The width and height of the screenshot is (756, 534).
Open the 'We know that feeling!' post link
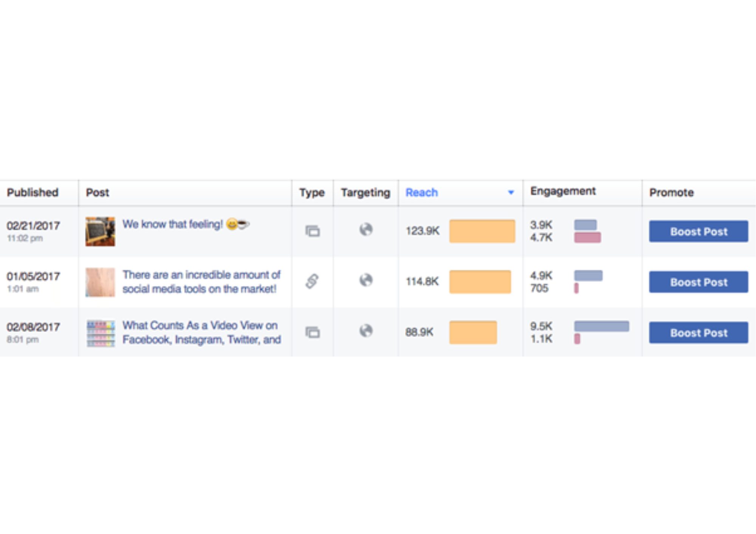point(172,224)
